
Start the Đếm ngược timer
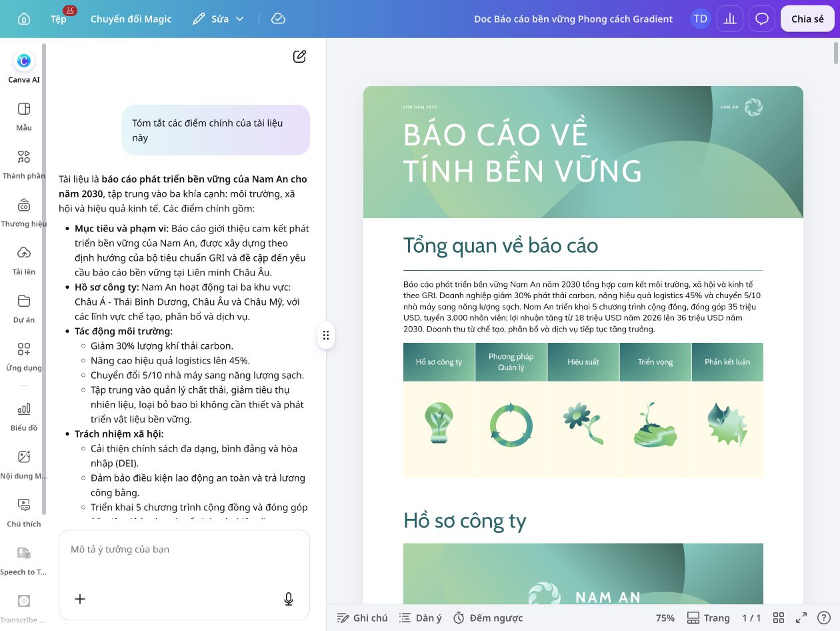(x=488, y=618)
